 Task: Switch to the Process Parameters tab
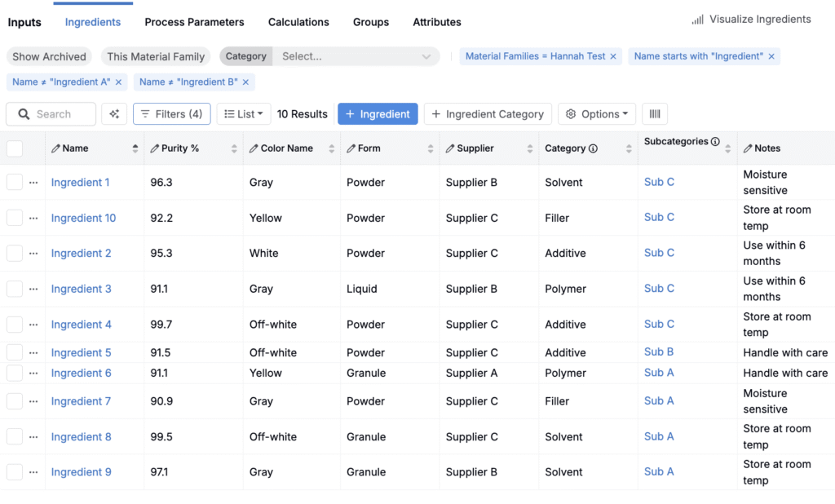coord(194,22)
